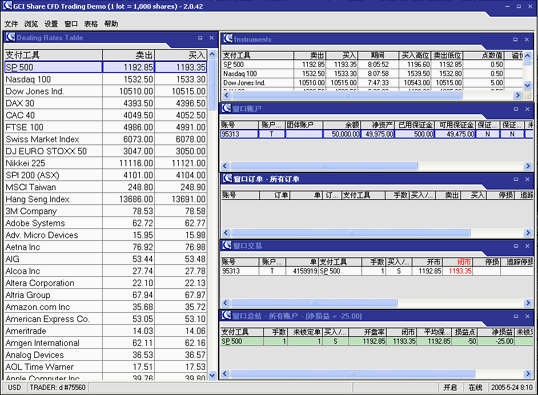
Task: Click 支付工具 column header in Dealing Rates
Action: (x=53, y=55)
